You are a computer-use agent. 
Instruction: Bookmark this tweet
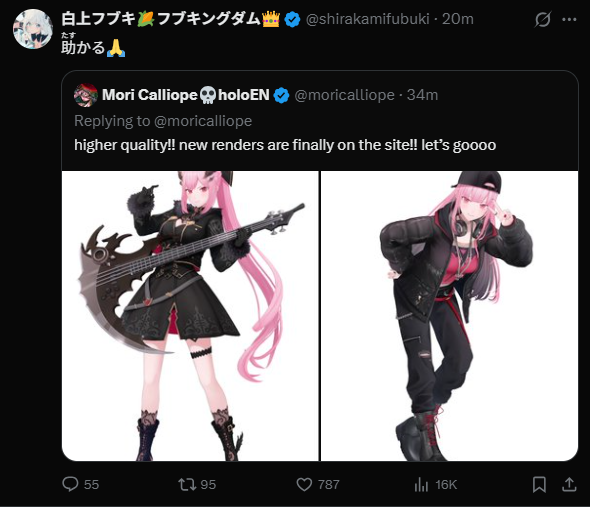[x=539, y=484]
